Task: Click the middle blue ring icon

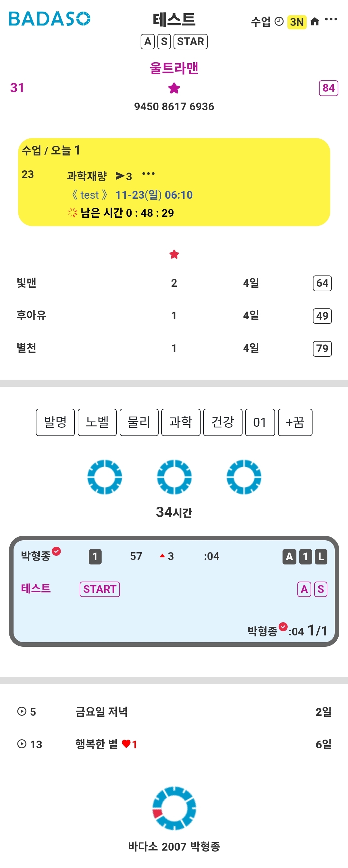Action: tap(174, 477)
